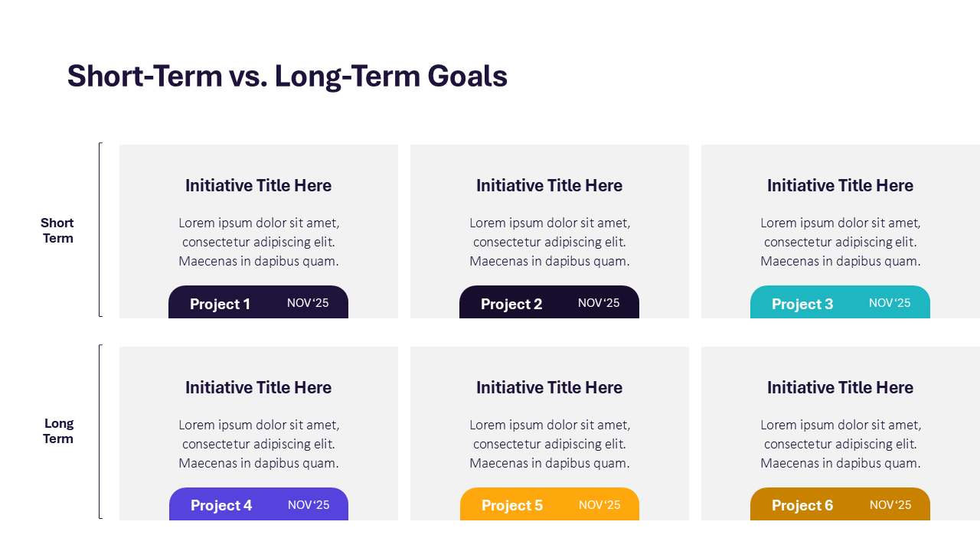
Task: Select the Initiative Title above Project 1
Action: tap(258, 185)
